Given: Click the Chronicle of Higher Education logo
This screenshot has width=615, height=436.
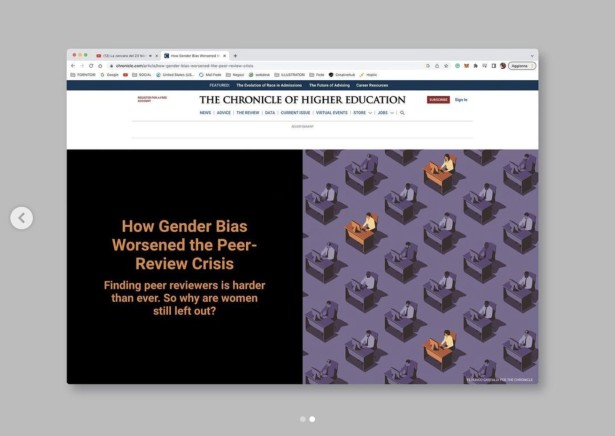Looking at the screenshot, I should coord(302,100).
